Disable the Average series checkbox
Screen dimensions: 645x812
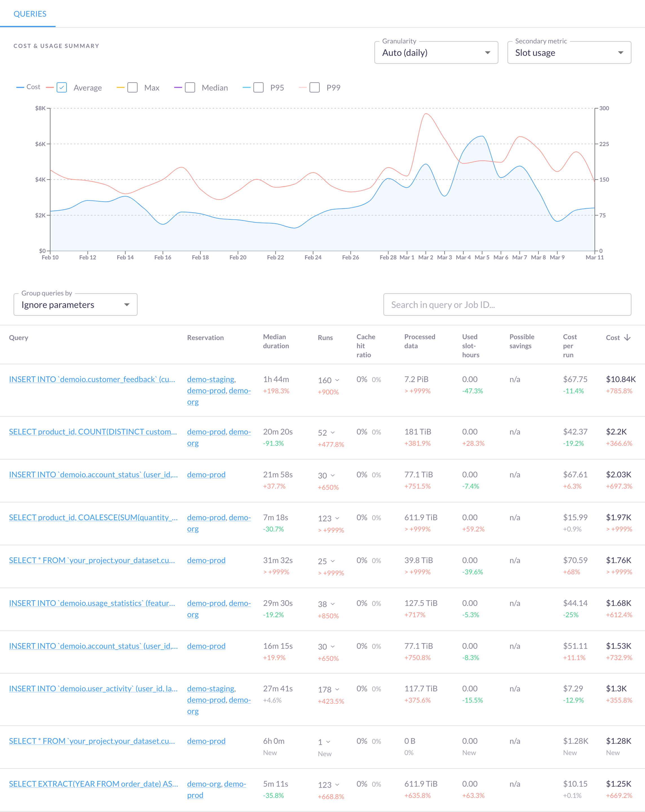[x=62, y=87]
